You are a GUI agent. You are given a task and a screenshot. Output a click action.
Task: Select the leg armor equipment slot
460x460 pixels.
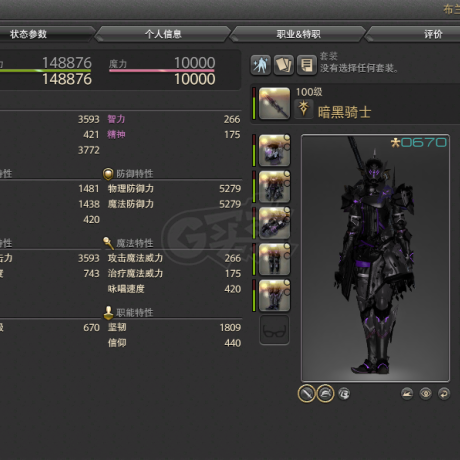tap(274, 259)
